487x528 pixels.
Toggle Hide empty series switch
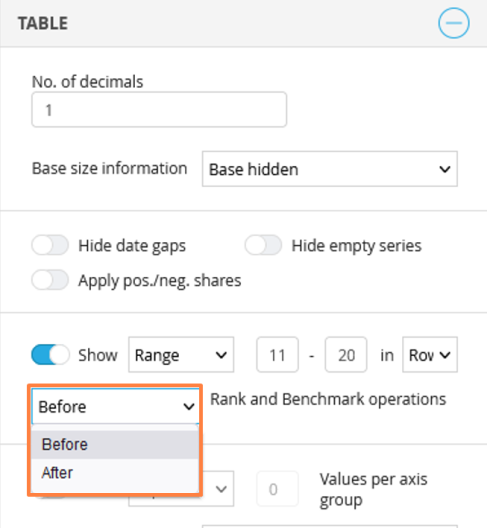263,245
